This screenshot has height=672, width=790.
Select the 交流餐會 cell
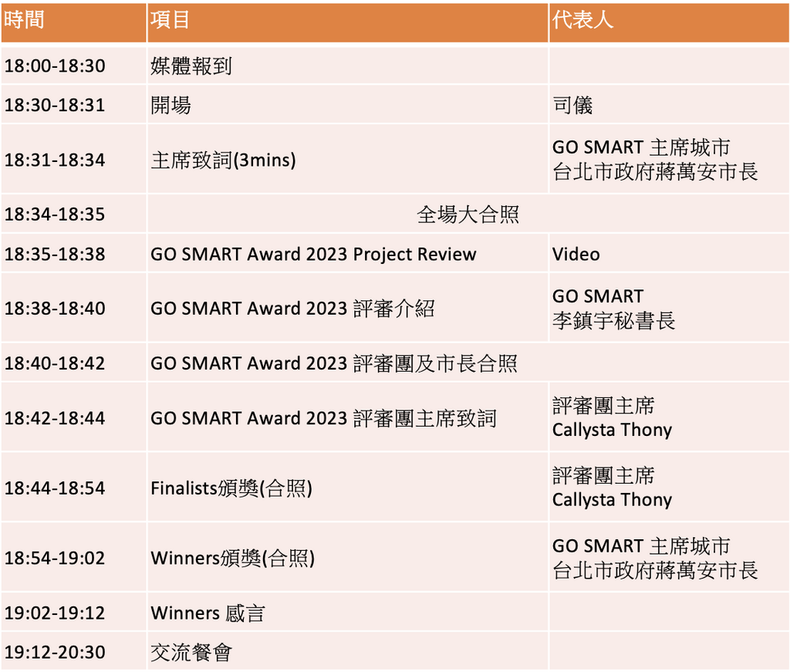pyautogui.click(x=191, y=653)
